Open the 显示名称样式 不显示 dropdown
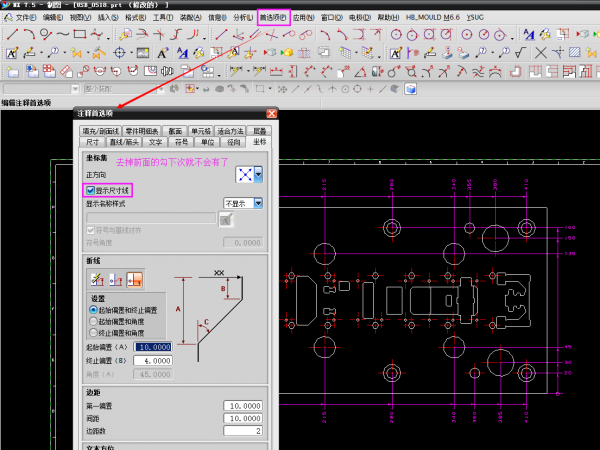The width and height of the screenshot is (600, 450). (258, 203)
